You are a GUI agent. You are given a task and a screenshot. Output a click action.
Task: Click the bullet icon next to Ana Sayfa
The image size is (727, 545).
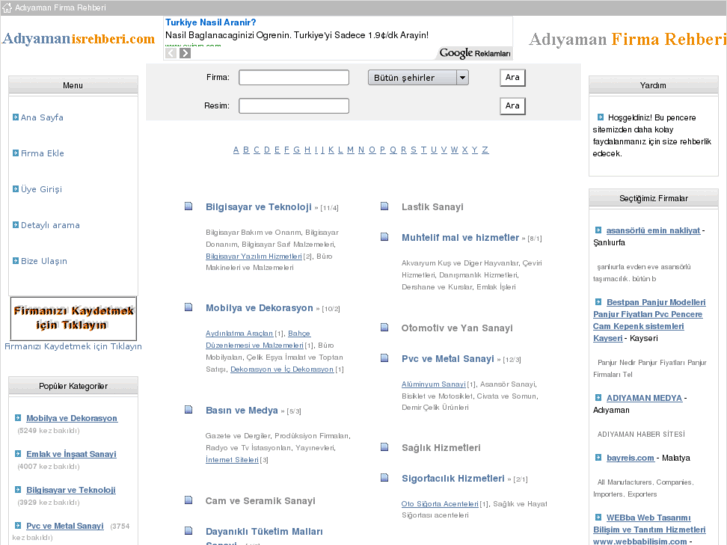16,117
